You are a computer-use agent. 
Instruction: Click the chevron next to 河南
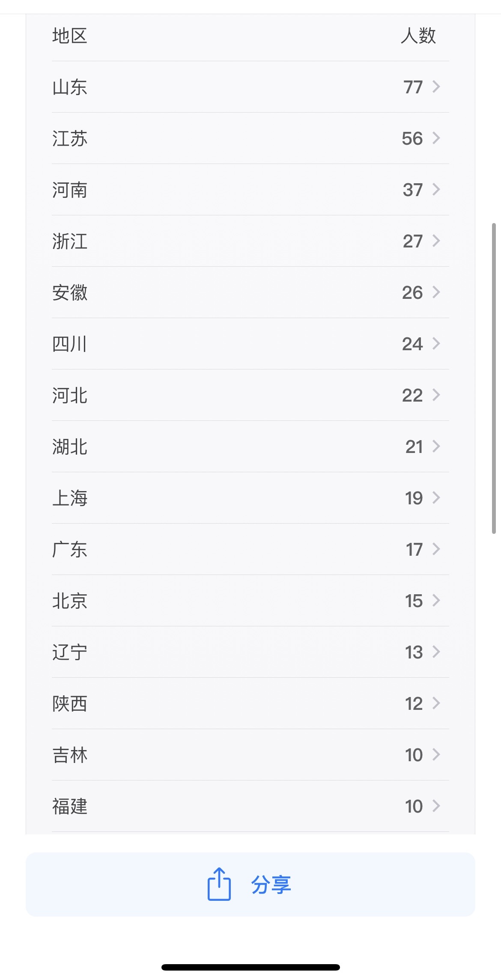[436, 190]
